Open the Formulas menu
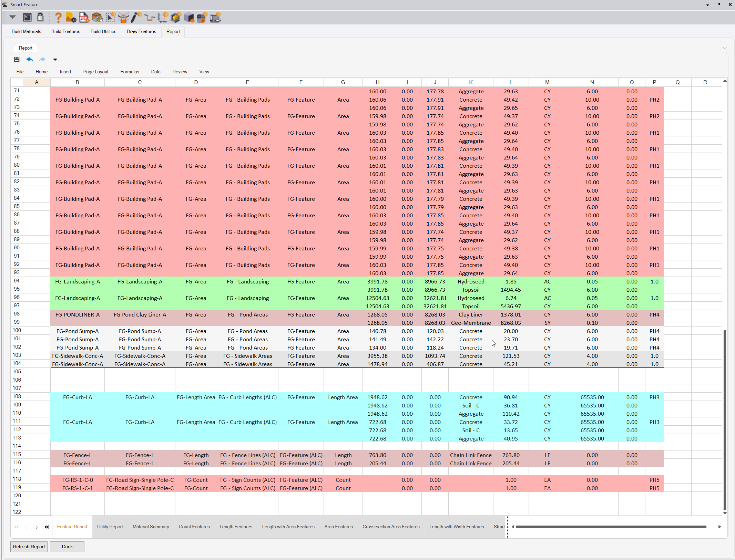735x560 pixels. (x=130, y=72)
